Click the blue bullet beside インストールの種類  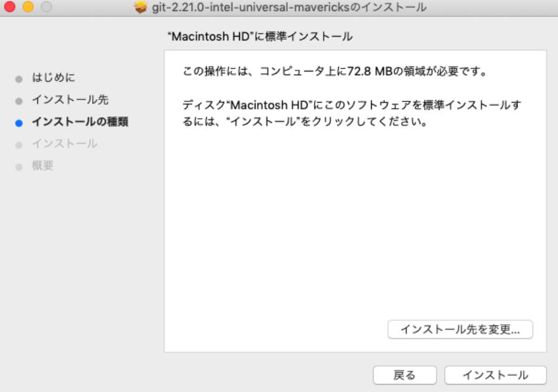19,123
